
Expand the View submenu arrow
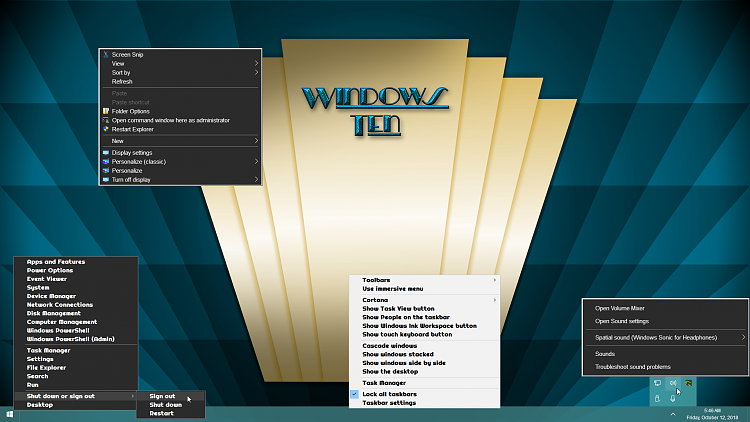[256, 63]
